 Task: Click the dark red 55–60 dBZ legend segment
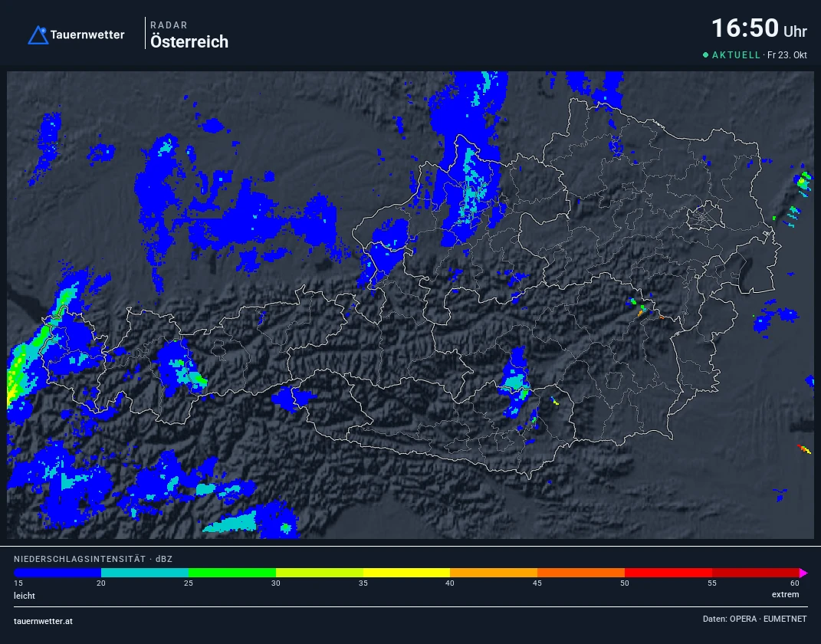point(756,573)
